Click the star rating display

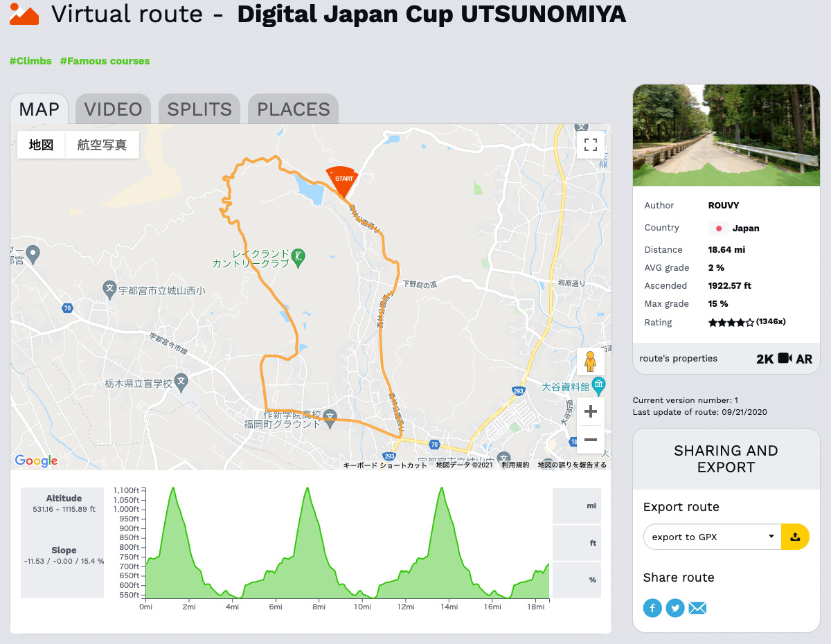click(731, 323)
